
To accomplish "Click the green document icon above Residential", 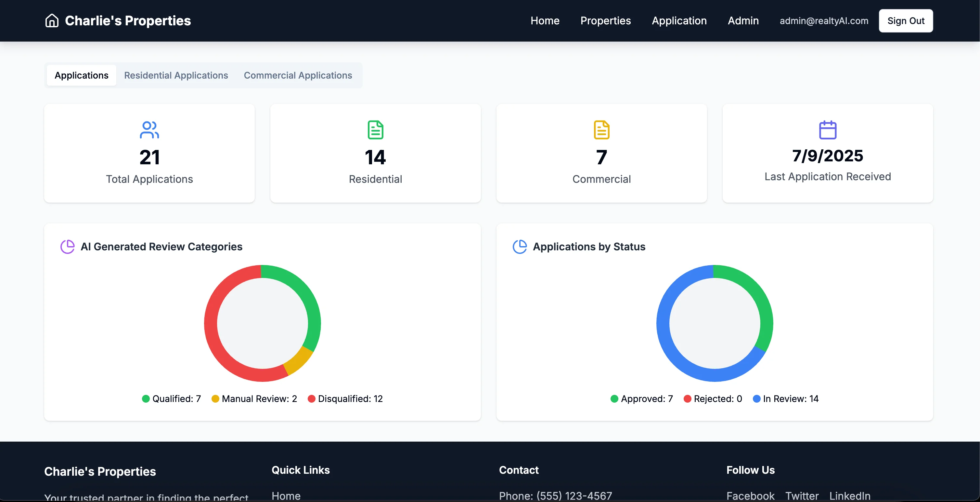I will click(376, 130).
